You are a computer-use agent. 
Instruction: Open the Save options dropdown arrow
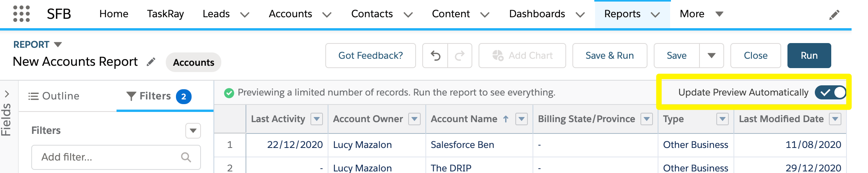(712, 56)
